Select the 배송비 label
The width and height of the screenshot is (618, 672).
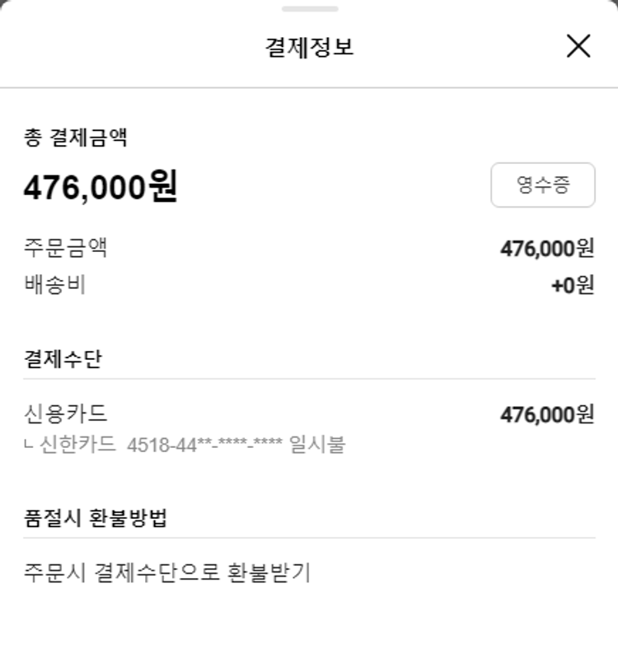pos(54,285)
